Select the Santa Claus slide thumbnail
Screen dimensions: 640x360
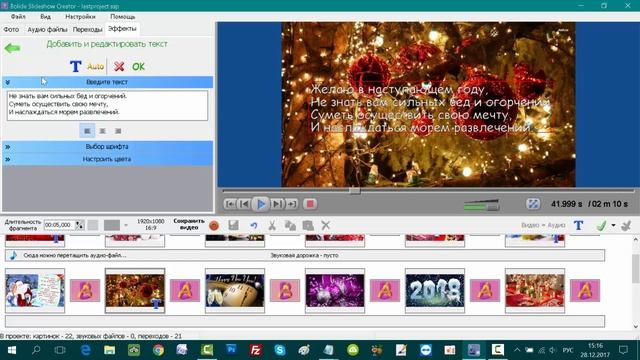35,291
